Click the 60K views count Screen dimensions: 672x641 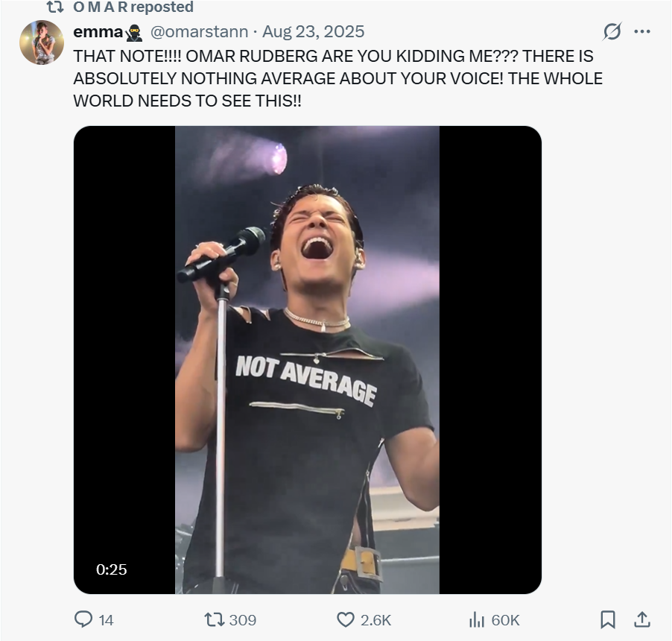(x=505, y=619)
